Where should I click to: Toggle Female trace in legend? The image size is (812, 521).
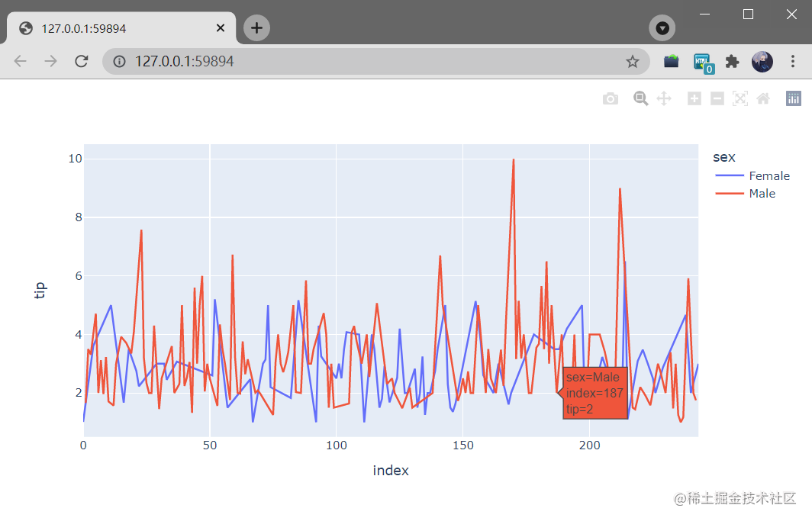[752, 176]
